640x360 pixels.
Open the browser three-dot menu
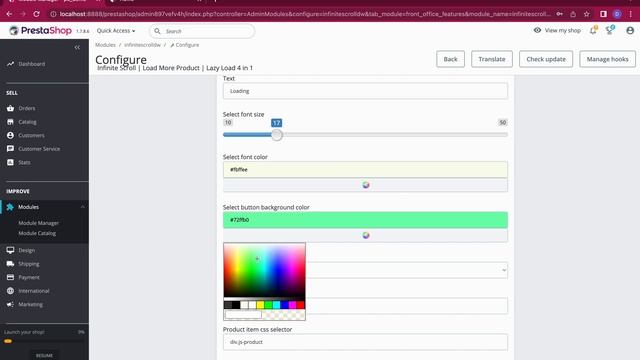pos(631,14)
